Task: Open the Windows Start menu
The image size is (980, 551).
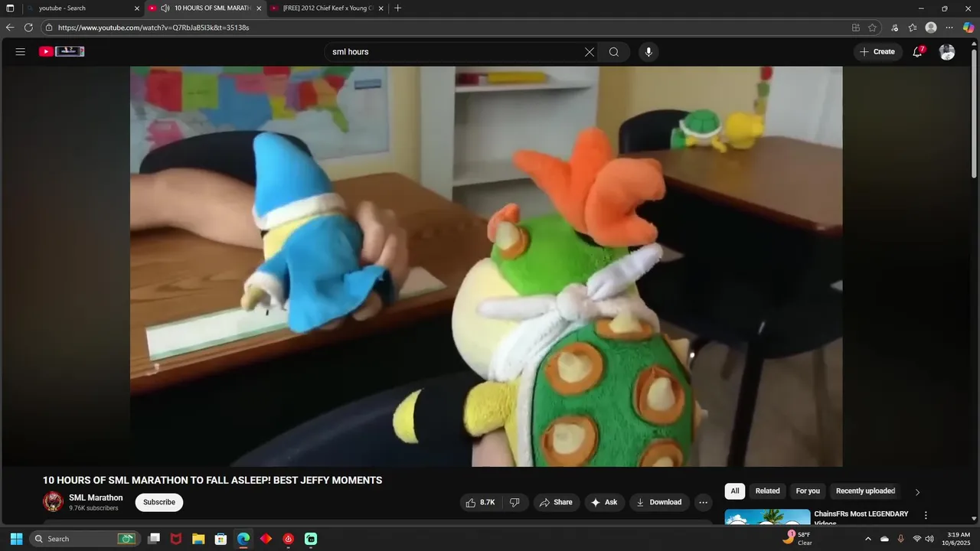Action: point(16,539)
